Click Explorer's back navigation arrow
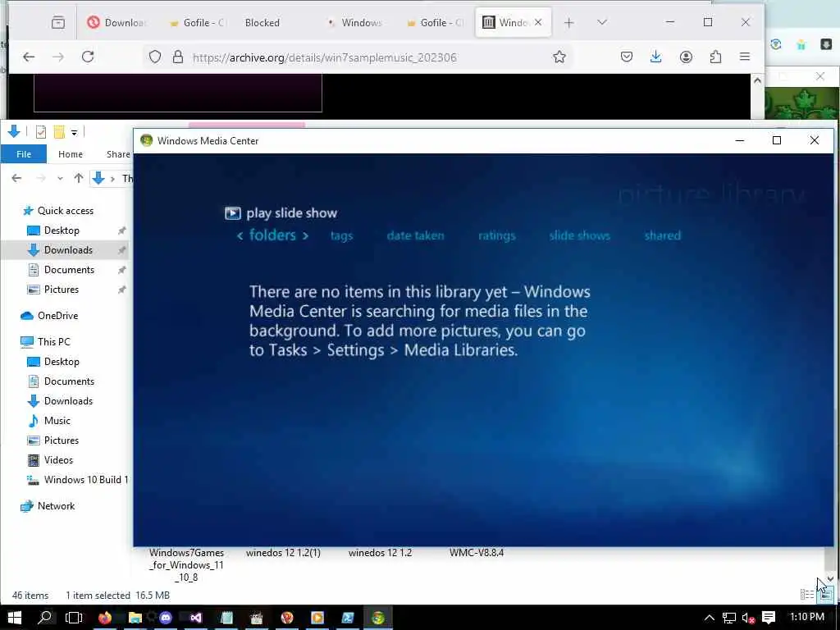 tap(16, 178)
